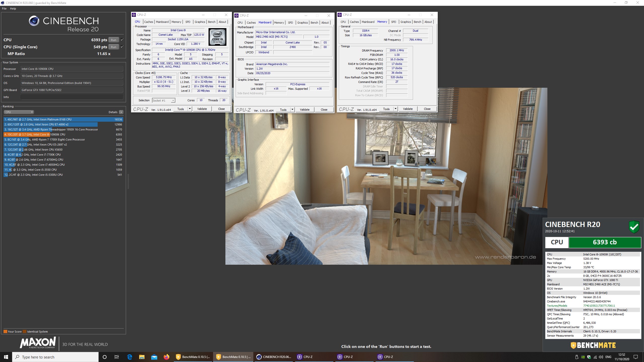Image resolution: width=644 pixels, height=362 pixels.
Task: Click the Cinebench logo sphere icon
Action: coord(34,21)
